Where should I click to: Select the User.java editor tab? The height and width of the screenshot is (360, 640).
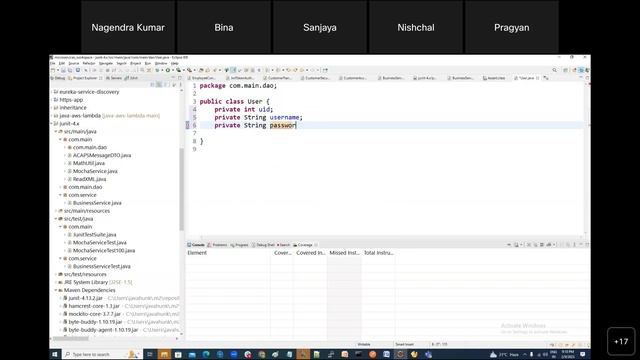coord(526,78)
